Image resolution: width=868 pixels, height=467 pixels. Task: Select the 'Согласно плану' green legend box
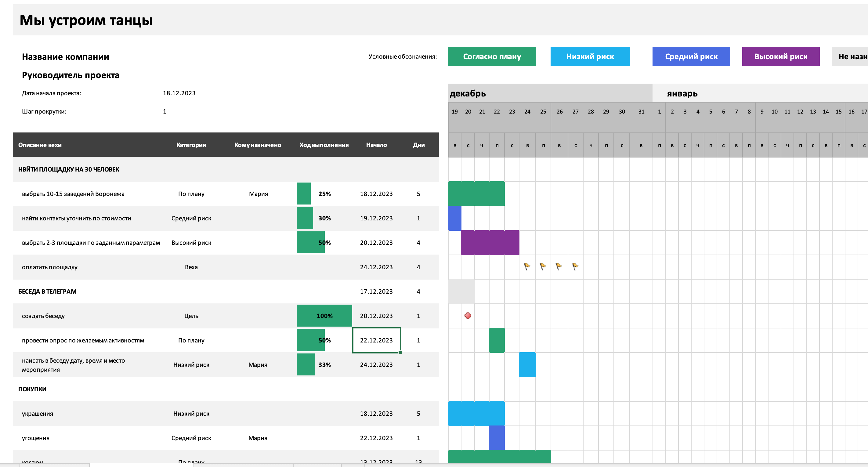coord(492,56)
